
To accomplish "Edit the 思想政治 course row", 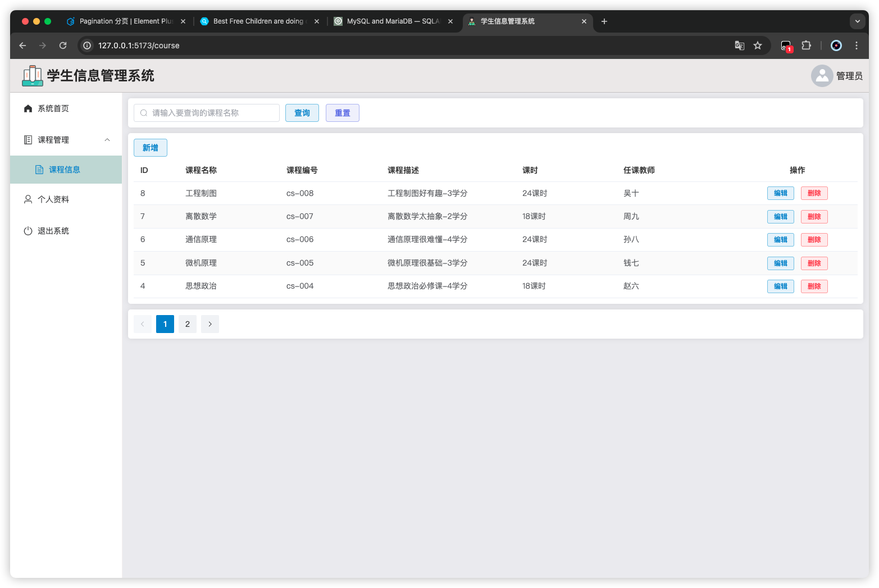I will click(781, 286).
